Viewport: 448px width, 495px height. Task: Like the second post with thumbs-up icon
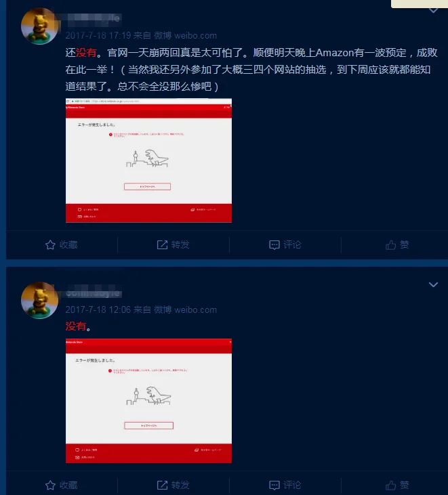[391, 485]
